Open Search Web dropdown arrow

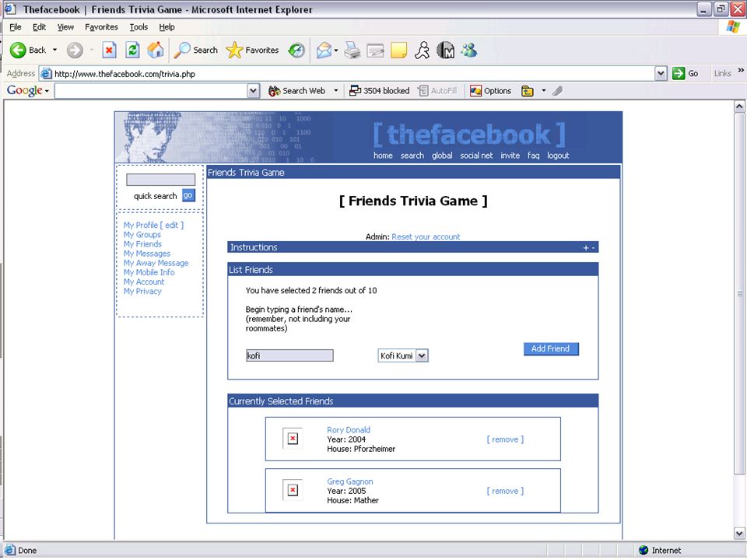(x=336, y=90)
